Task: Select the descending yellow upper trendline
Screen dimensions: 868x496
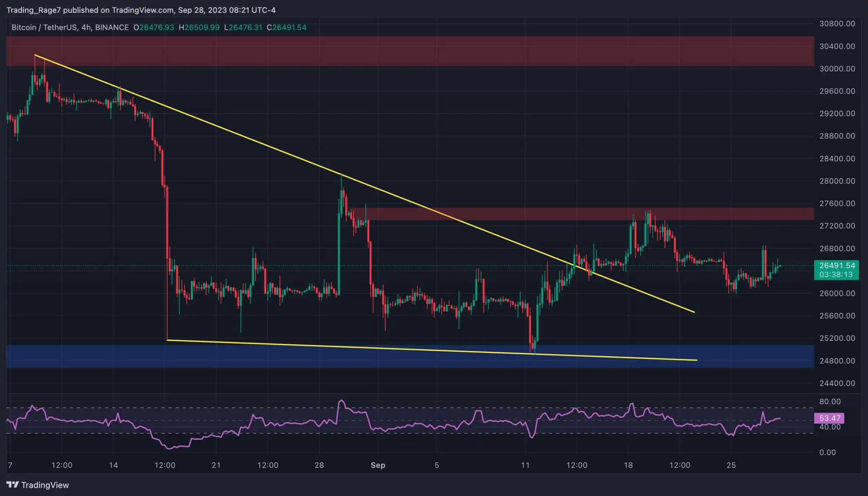Action: [x=364, y=183]
